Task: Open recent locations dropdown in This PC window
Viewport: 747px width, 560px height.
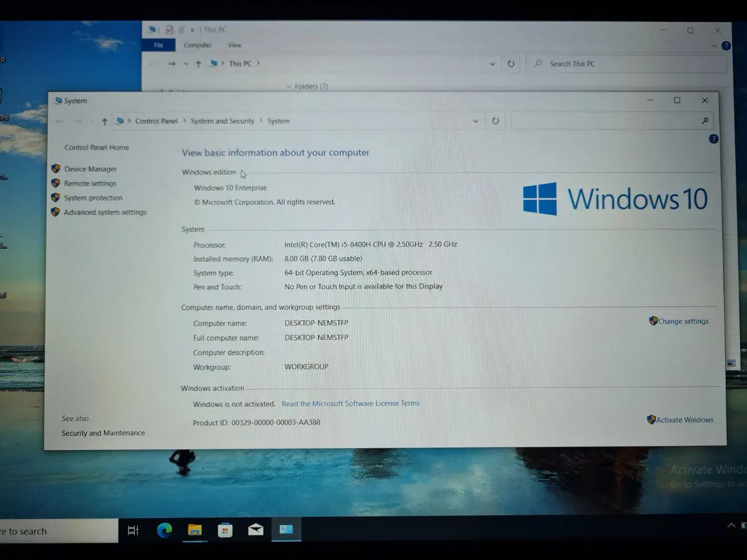Action: pyautogui.click(x=186, y=64)
